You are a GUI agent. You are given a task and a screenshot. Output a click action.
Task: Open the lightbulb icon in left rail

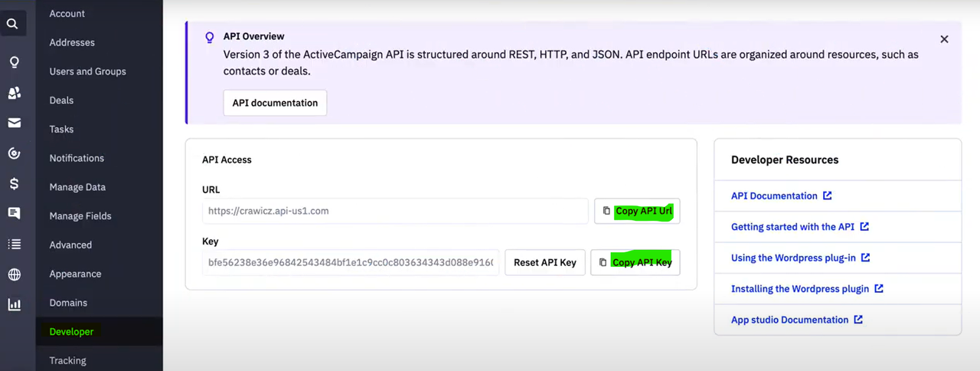pos(14,63)
